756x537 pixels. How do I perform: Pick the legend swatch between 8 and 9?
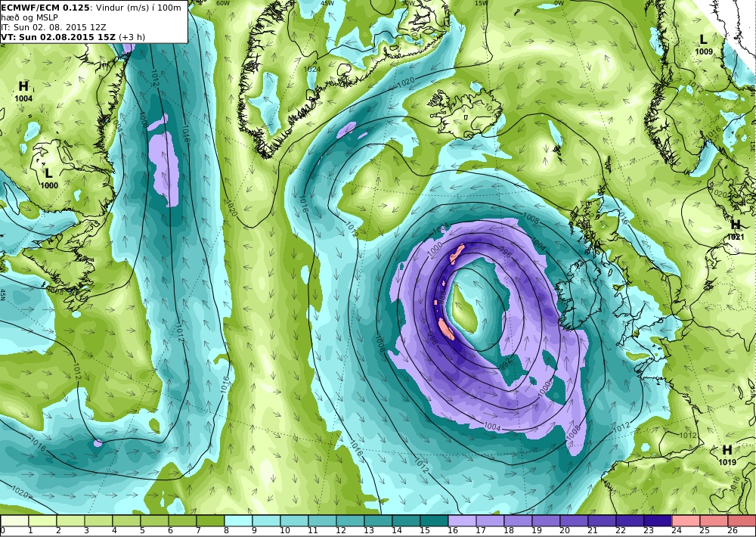tap(238, 520)
